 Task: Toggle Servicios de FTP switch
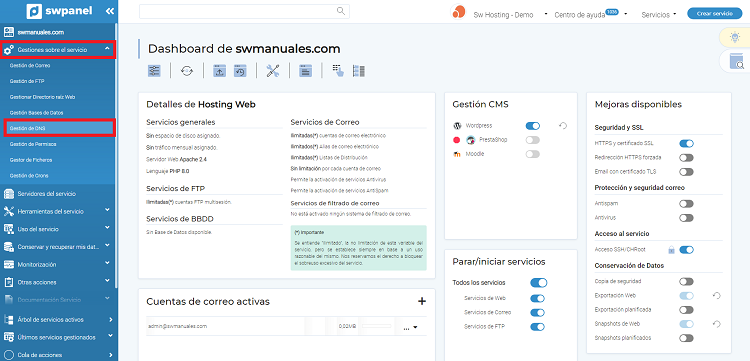[538, 327]
